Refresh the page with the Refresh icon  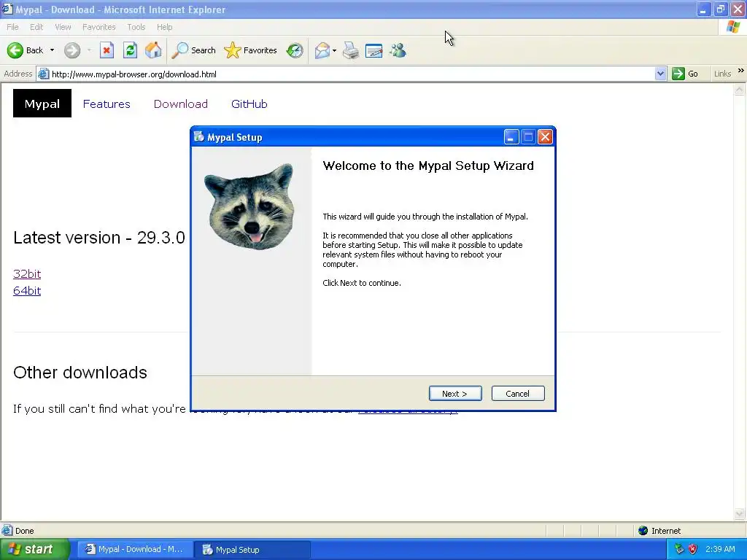pyautogui.click(x=130, y=50)
